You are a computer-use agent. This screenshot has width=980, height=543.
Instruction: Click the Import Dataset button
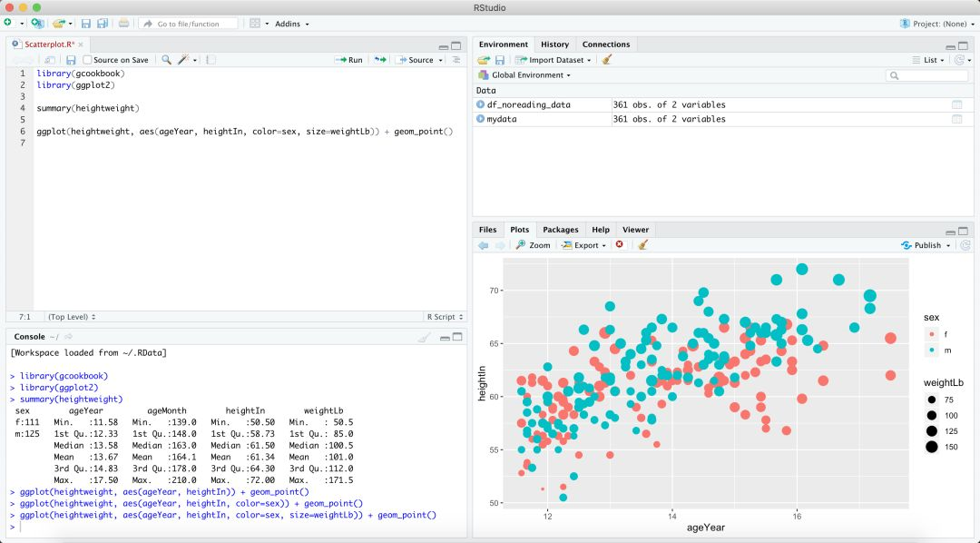pos(554,60)
